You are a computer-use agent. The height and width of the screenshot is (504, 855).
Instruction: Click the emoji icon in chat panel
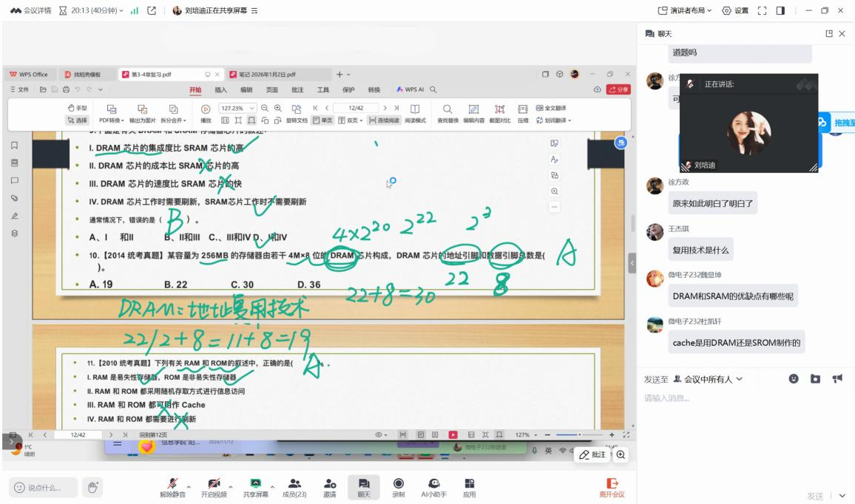[x=794, y=379]
